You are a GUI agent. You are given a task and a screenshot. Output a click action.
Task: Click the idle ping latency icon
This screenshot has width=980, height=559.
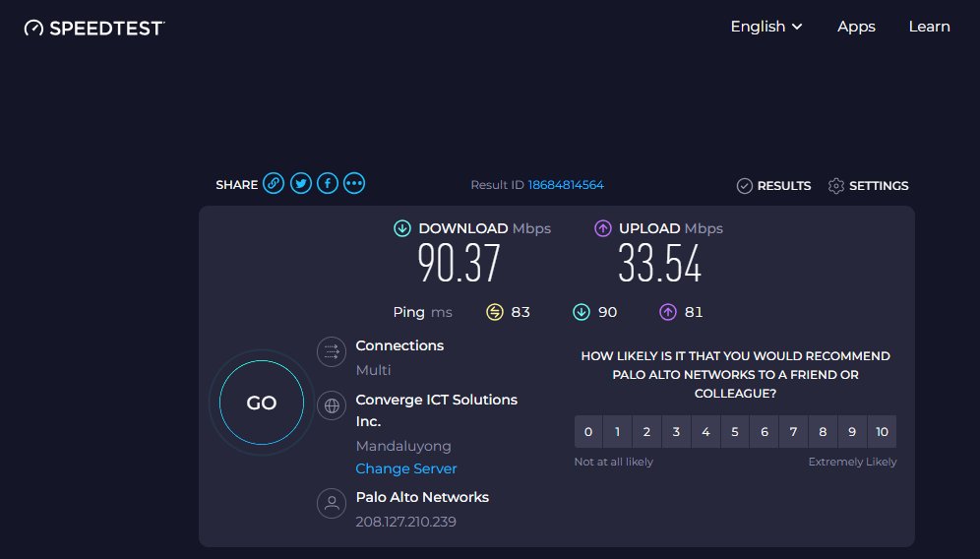[494, 312]
